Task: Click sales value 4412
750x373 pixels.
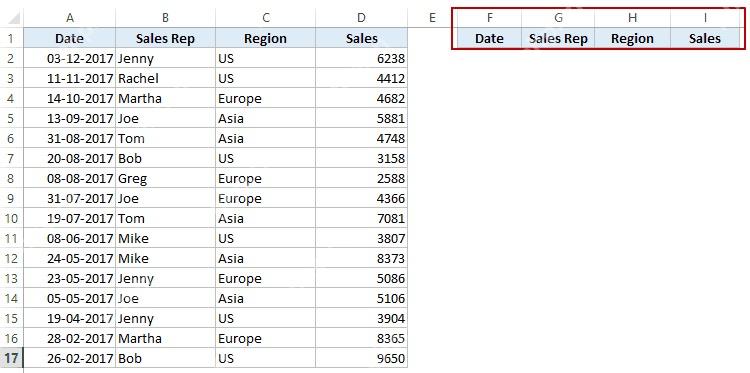Action: click(x=362, y=78)
